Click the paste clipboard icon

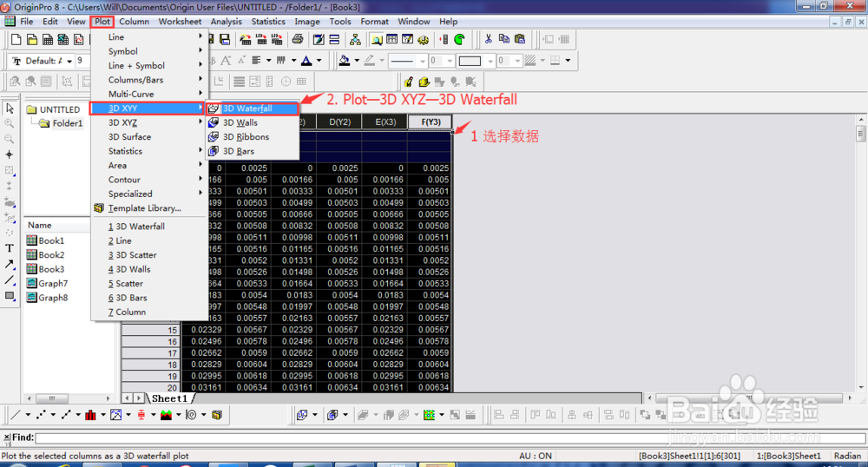coord(519,39)
